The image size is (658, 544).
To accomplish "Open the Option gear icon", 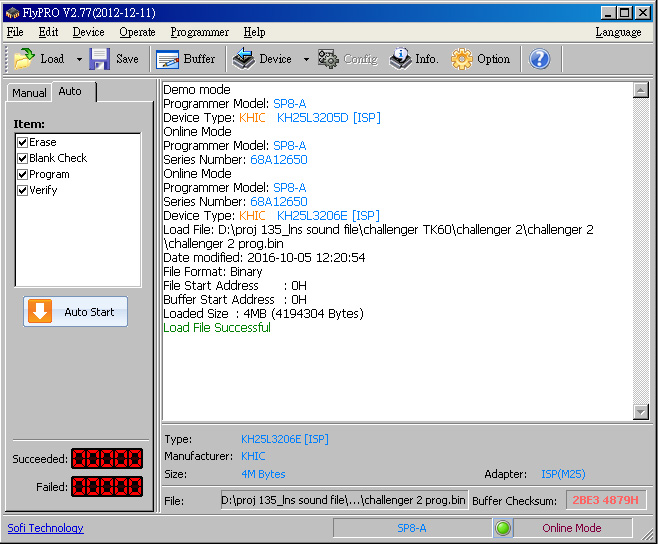I will [x=462, y=59].
